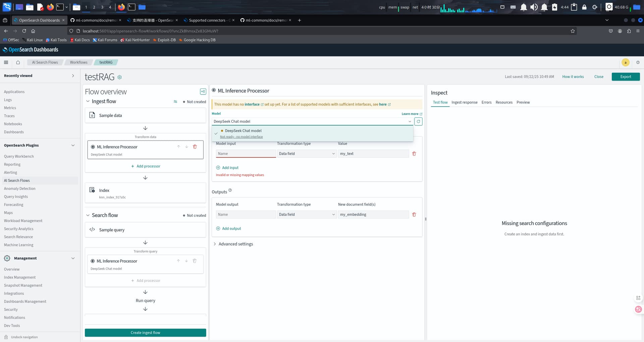Reload the browser page
This screenshot has height=342, width=644.
coord(24,31)
